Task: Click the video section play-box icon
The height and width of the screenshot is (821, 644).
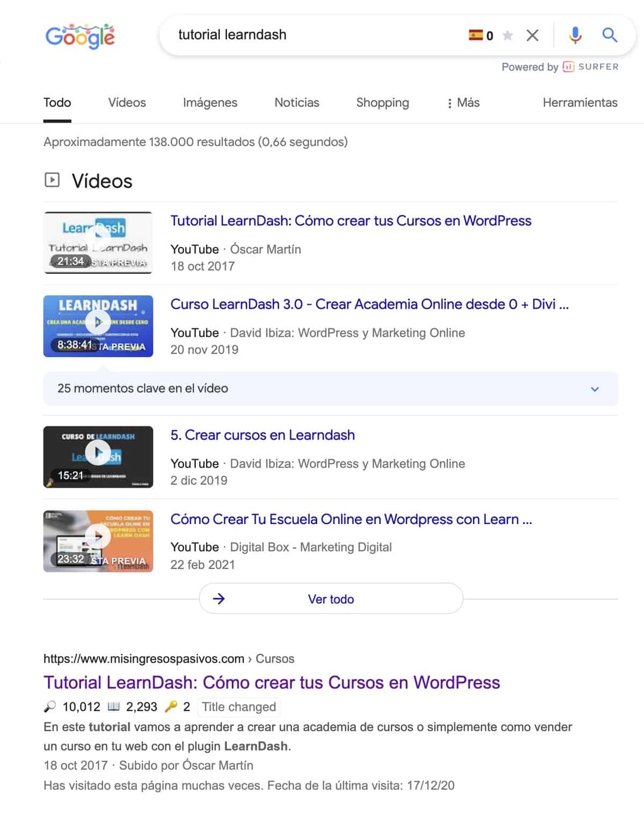Action: [52, 179]
